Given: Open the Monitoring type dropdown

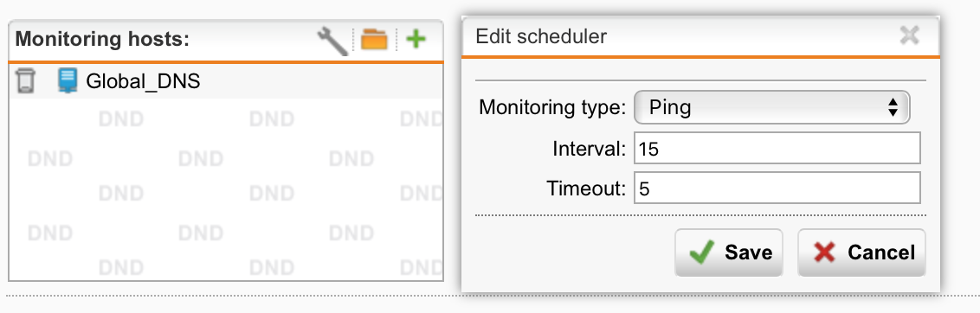Looking at the screenshot, I should [772, 107].
